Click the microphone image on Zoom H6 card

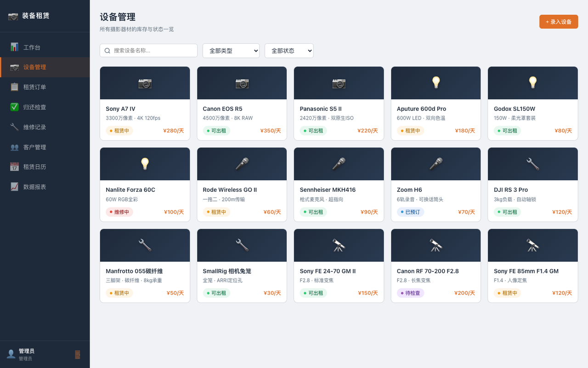[436, 164]
